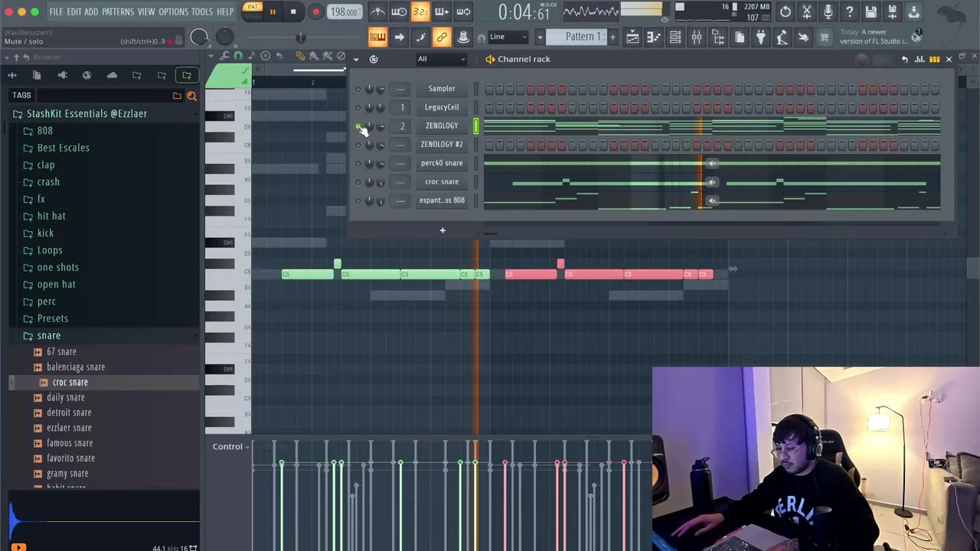Expand the Loops folder in browser

coord(50,250)
